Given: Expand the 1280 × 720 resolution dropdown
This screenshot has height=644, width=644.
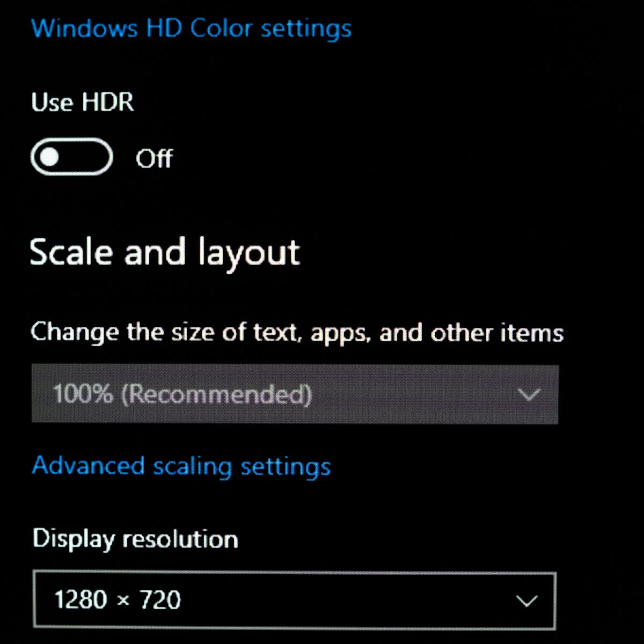Looking at the screenshot, I should coord(295,600).
